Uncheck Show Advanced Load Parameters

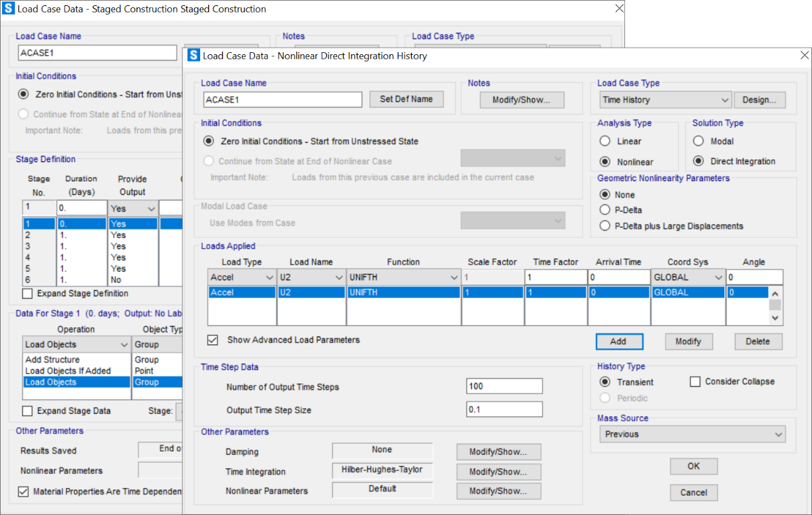pos(213,340)
